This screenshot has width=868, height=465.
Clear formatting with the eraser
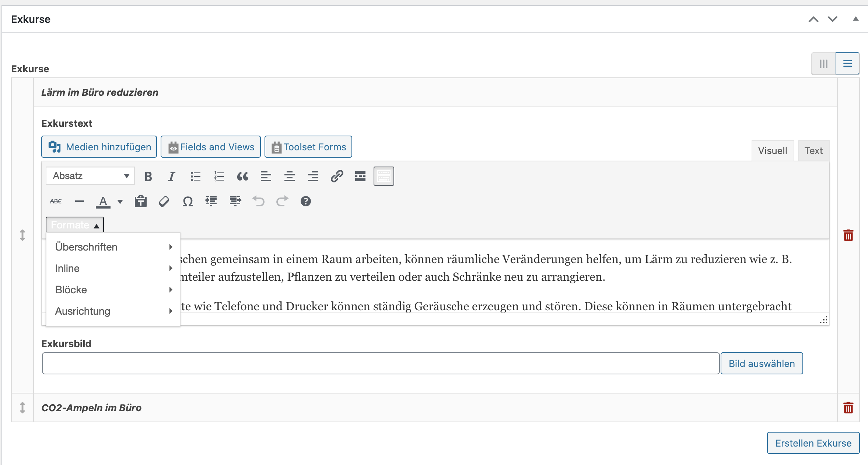164,201
